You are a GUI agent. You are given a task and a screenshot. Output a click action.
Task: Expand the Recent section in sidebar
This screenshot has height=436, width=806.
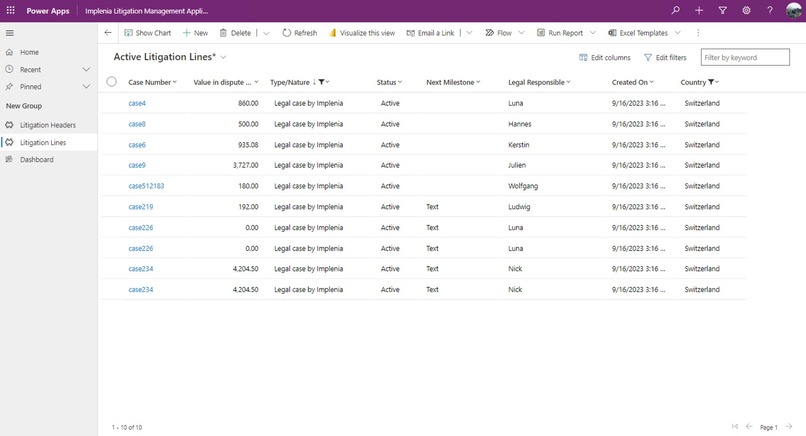[x=86, y=69]
